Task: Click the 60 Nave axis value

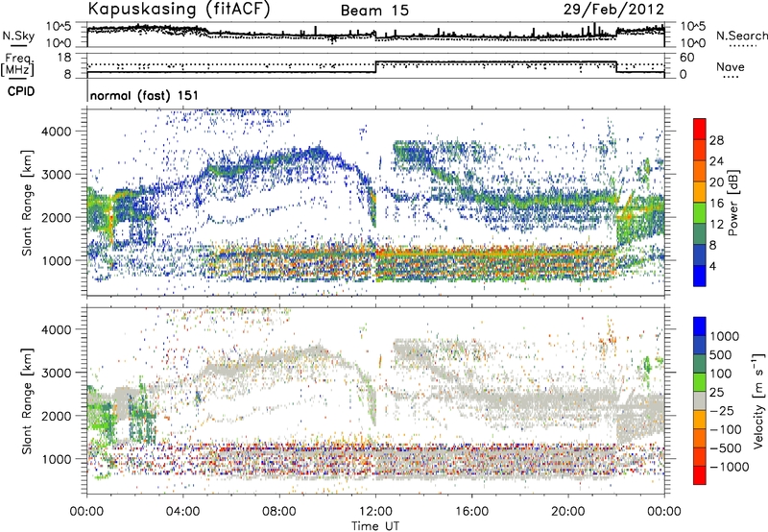Action: click(686, 58)
